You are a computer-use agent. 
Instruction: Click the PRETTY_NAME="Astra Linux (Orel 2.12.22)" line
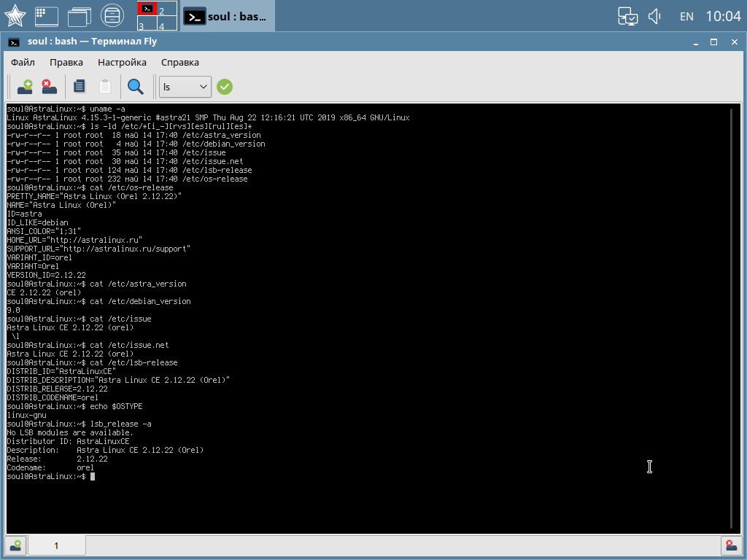[x=94, y=196]
